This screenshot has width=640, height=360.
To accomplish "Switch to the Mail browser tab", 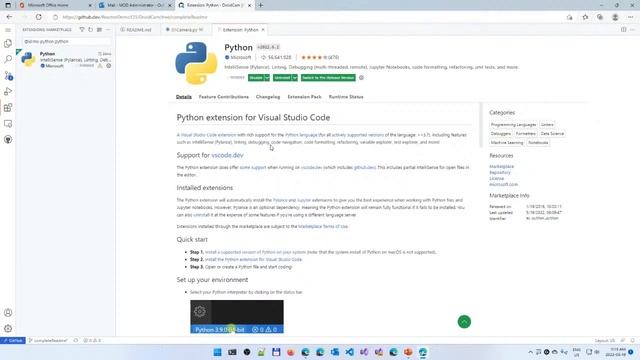I will (x=135, y=5).
